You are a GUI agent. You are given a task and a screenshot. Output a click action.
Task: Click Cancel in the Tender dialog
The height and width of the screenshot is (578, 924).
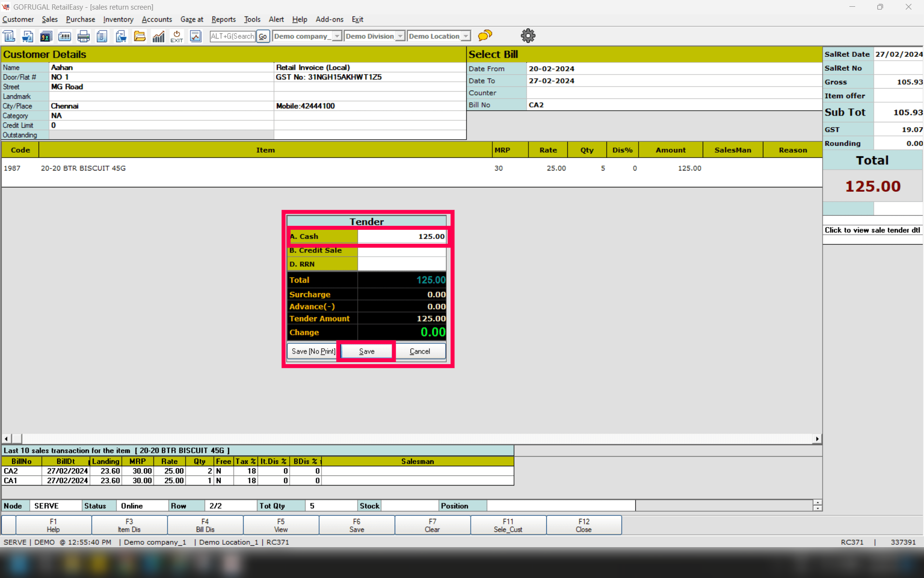coord(420,351)
